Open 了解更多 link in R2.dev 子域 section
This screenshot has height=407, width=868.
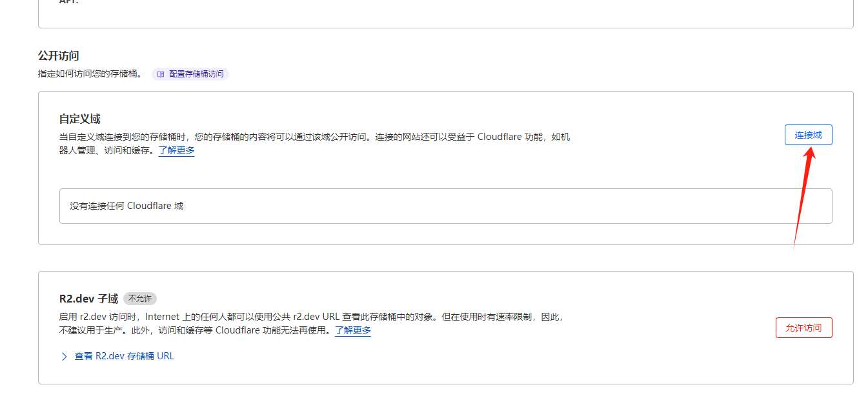click(x=352, y=330)
